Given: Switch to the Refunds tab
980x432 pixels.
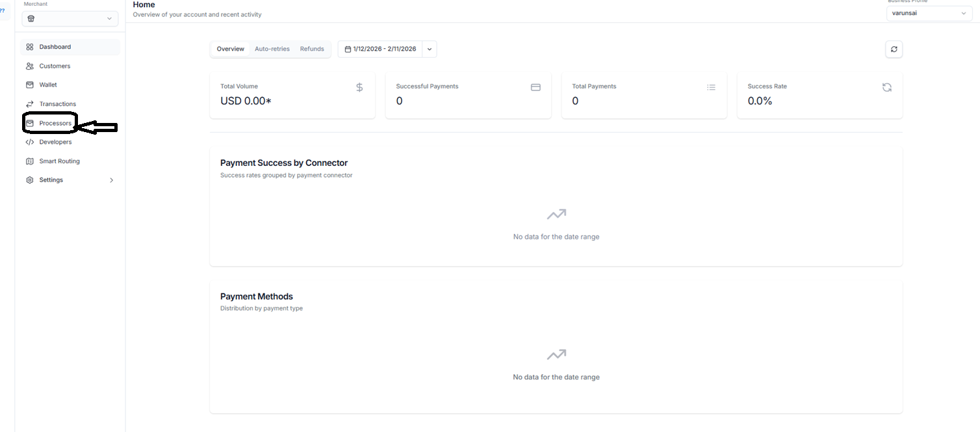Looking at the screenshot, I should tap(312, 49).
